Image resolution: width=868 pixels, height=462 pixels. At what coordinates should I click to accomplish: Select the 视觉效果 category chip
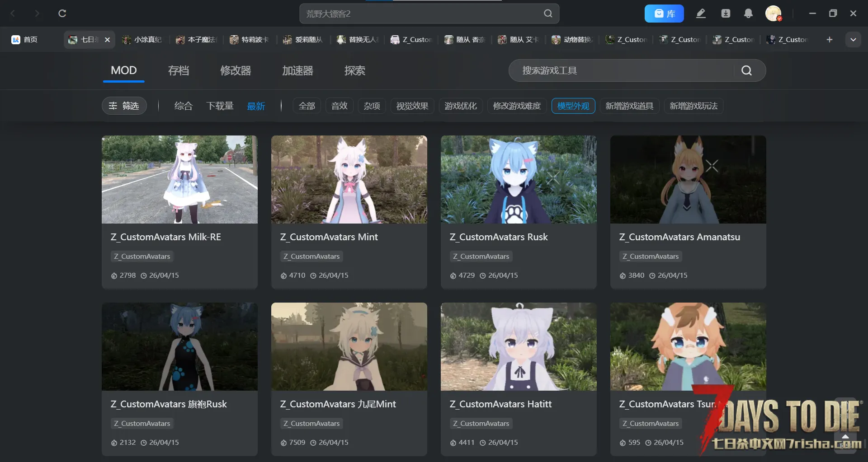pyautogui.click(x=412, y=106)
